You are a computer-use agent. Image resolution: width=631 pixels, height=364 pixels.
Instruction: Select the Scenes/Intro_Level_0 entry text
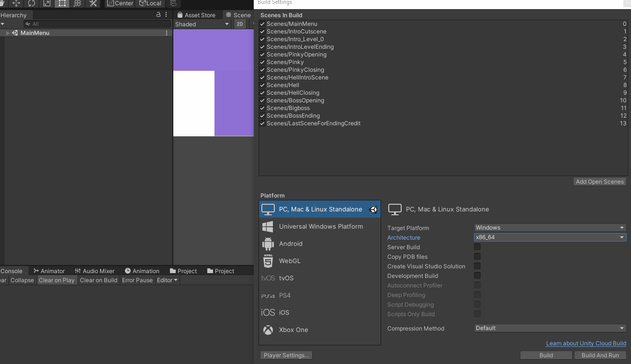(x=295, y=39)
